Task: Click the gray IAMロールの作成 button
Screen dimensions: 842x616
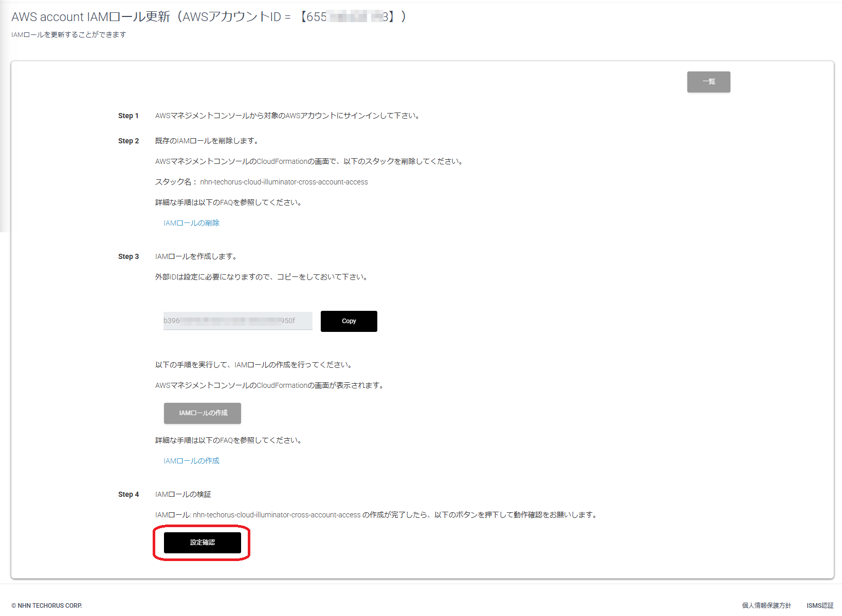Action: [x=202, y=413]
